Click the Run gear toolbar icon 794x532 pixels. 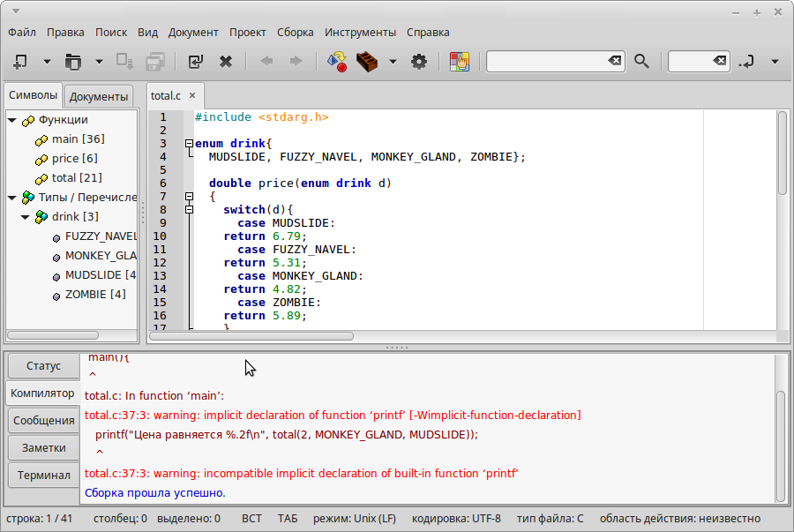tap(419, 62)
